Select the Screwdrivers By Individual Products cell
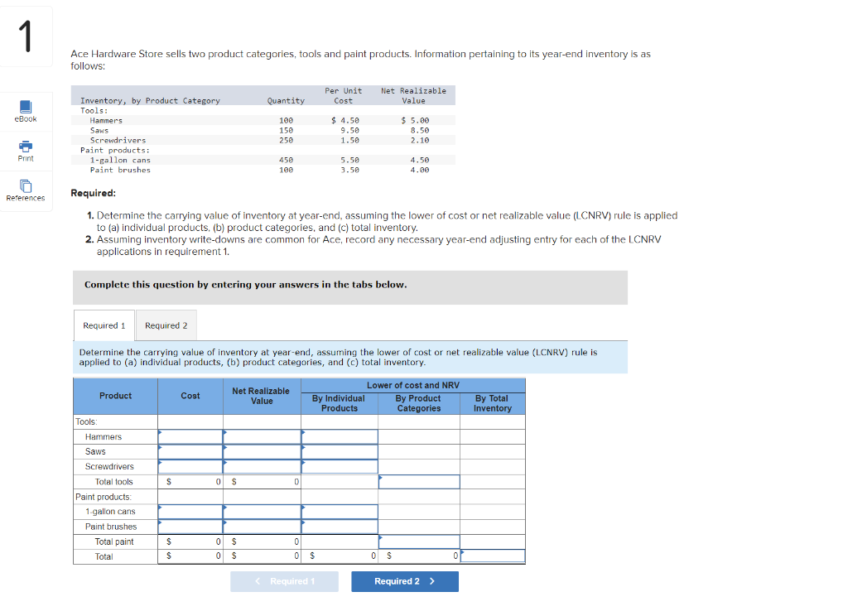Viewport: 848px width, 616px height. coord(339,467)
